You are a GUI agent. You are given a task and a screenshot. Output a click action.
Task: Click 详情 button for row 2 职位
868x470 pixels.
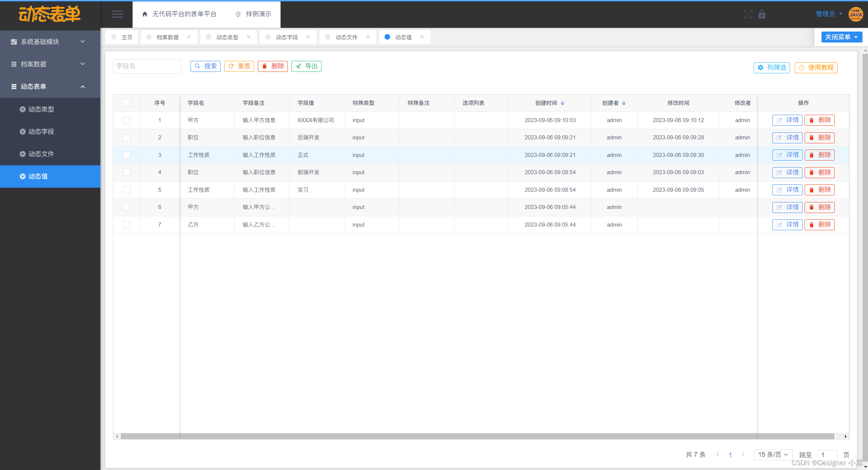tap(787, 137)
